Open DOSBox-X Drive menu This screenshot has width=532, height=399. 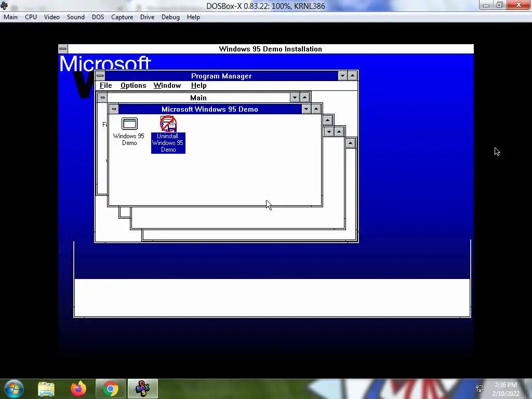click(x=147, y=17)
